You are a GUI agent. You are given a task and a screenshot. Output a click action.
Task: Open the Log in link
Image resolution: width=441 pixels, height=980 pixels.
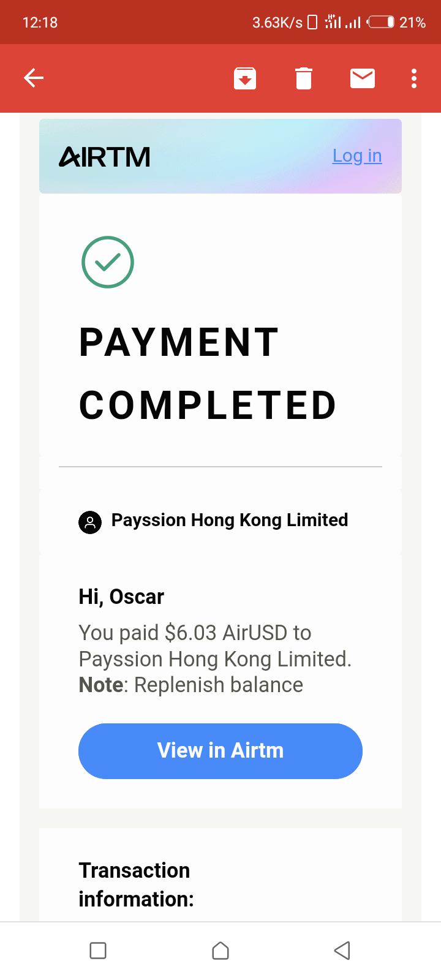click(357, 156)
